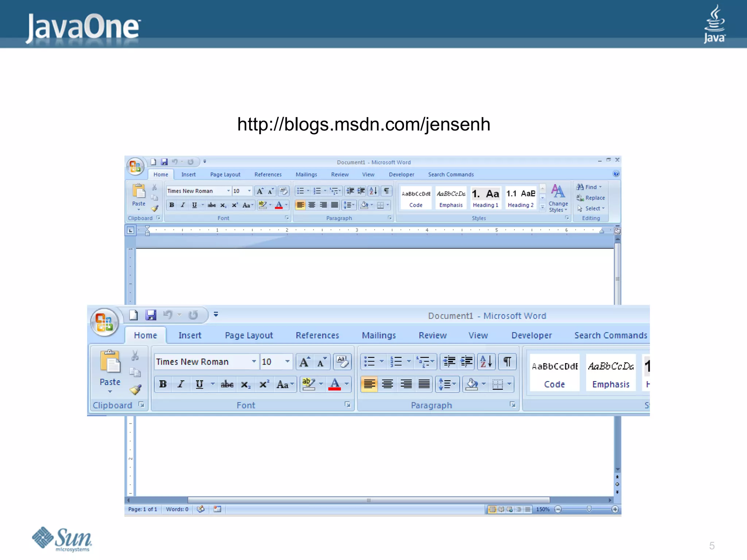The width and height of the screenshot is (747, 560).
Task: Toggle Subscript in the enlarged ribbon
Action: point(245,384)
